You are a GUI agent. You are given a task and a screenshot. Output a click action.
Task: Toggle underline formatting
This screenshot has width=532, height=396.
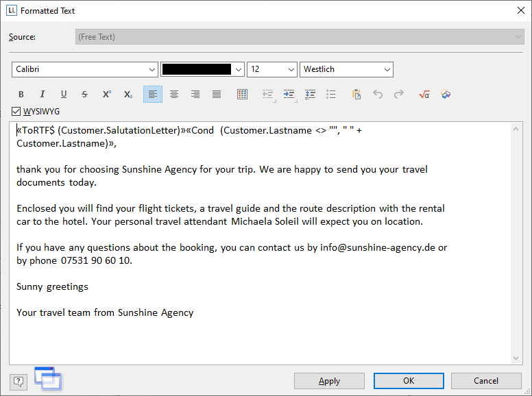tap(64, 95)
